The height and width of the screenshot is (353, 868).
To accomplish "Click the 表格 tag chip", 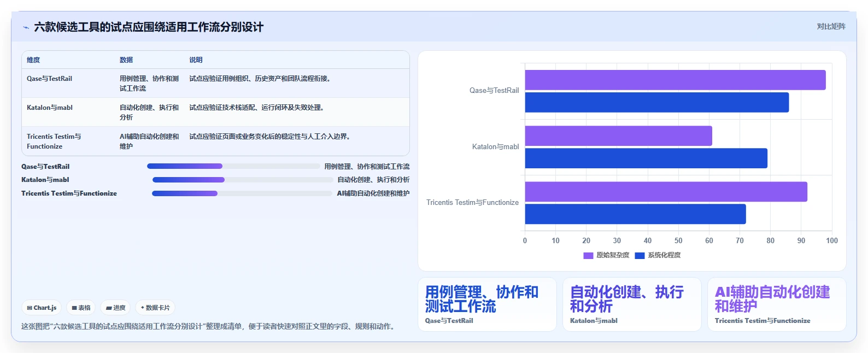I will coord(81,308).
